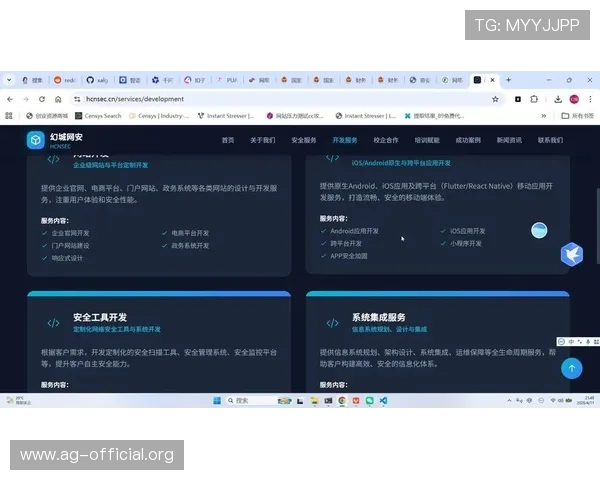Open the red profile avatar
This screenshot has height=480, width=600.
[574, 99]
